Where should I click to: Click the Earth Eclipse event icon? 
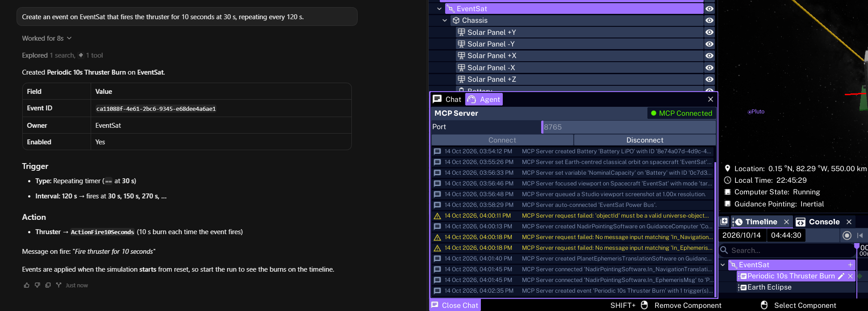[x=743, y=287]
